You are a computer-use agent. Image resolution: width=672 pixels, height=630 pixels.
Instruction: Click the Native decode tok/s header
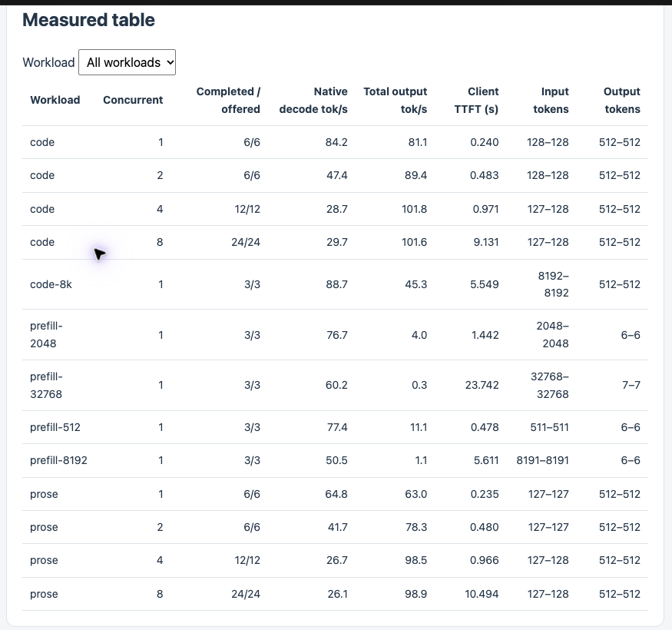[313, 101]
